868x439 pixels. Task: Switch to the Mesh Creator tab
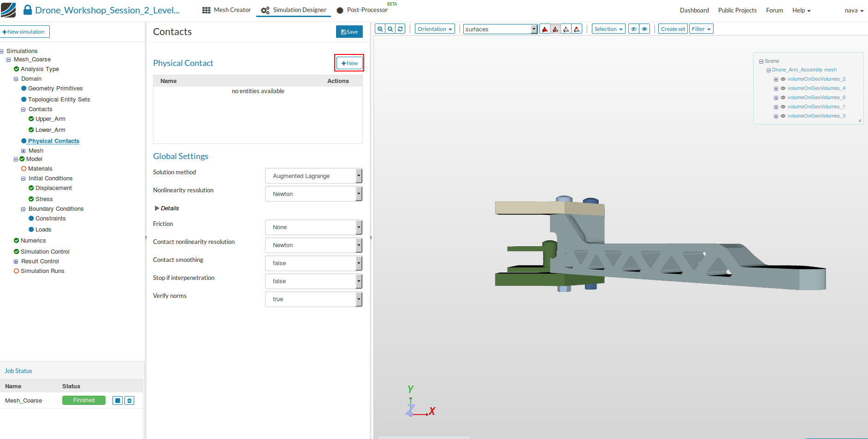[x=227, y=10]
